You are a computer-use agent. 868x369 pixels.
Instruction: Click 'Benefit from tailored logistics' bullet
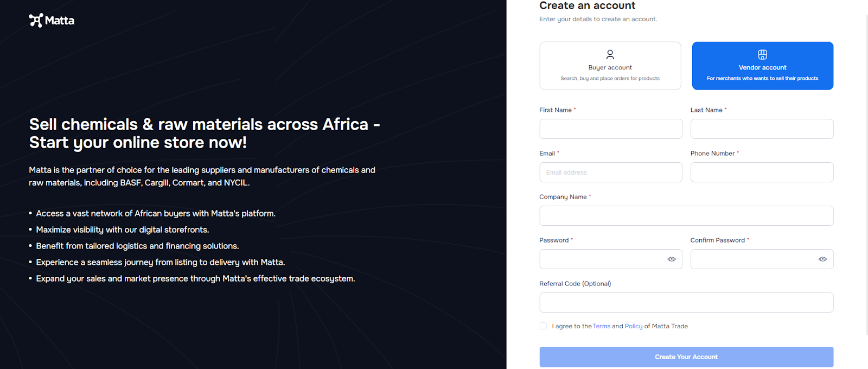click(137, 246)
